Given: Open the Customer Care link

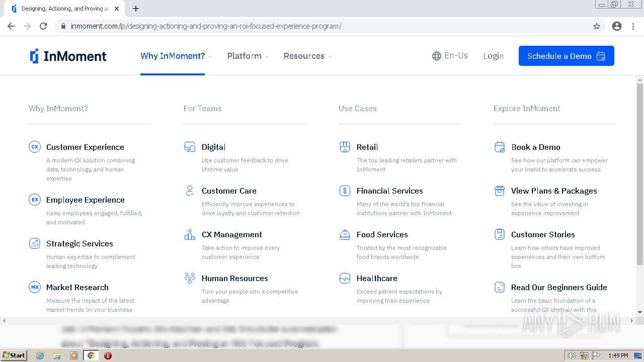Looking at the screenshot, I should click(229, 191).
